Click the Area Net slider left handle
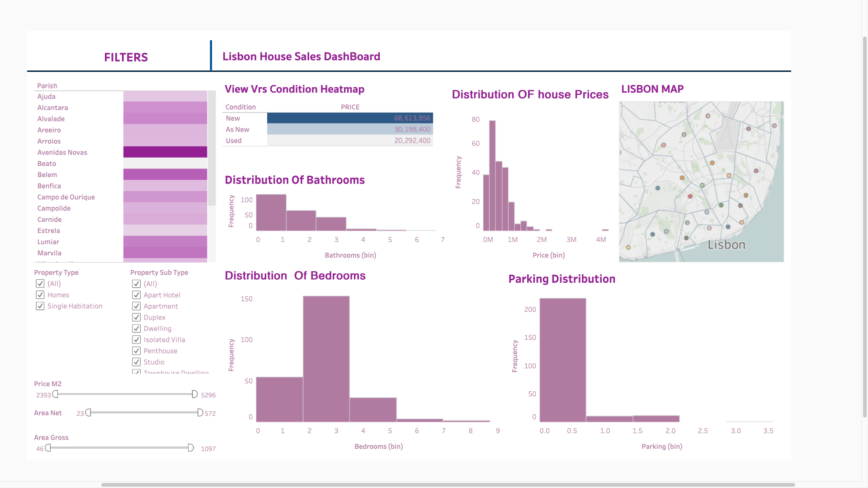 click(x=88, y=413)
